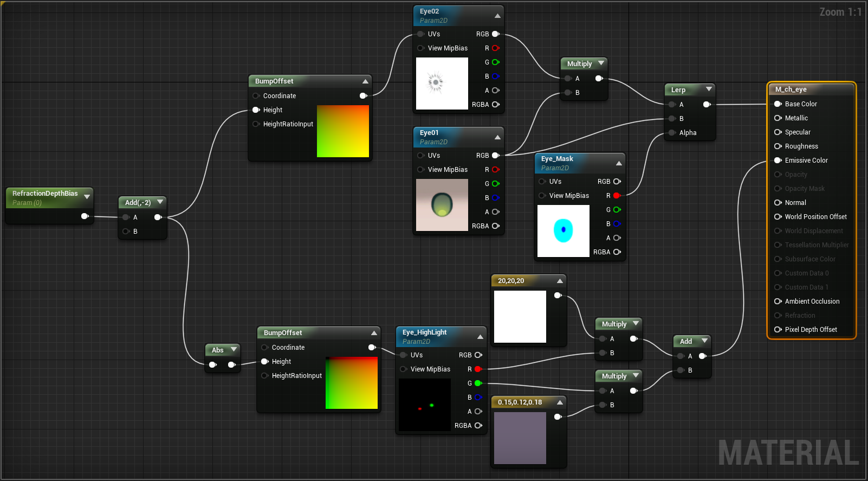Click Add(,-2) B input pin
Screen dimensions: 868x481
pos(126,232)
